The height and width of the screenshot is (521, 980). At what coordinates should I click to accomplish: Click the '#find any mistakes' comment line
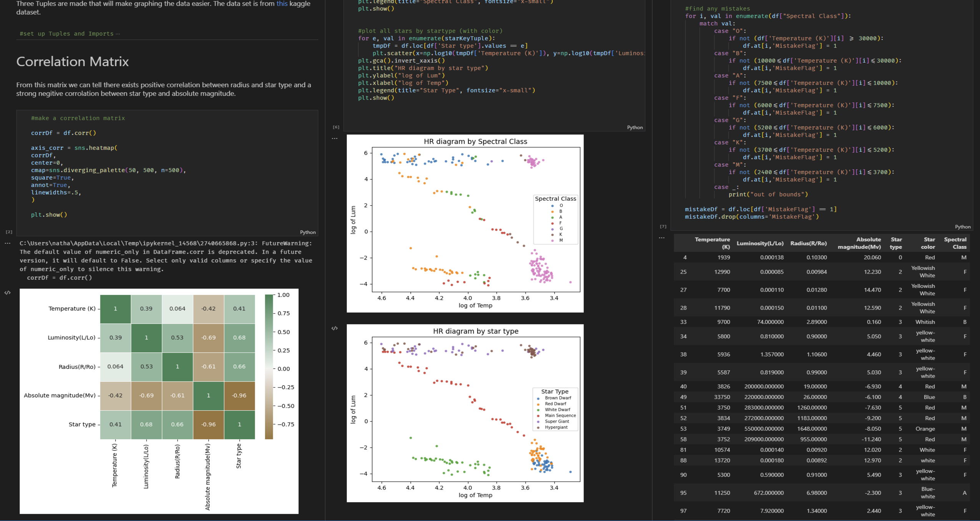[x=717, y=8]
